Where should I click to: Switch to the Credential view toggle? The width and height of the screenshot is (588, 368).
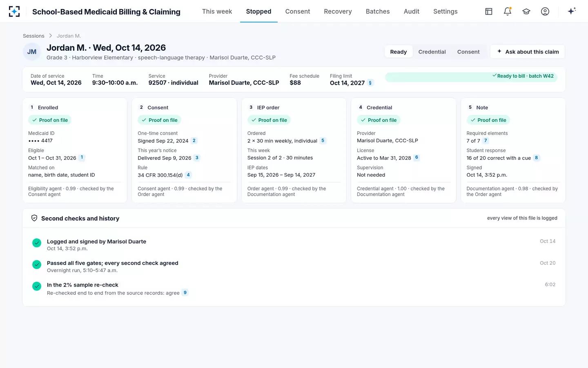432,52
